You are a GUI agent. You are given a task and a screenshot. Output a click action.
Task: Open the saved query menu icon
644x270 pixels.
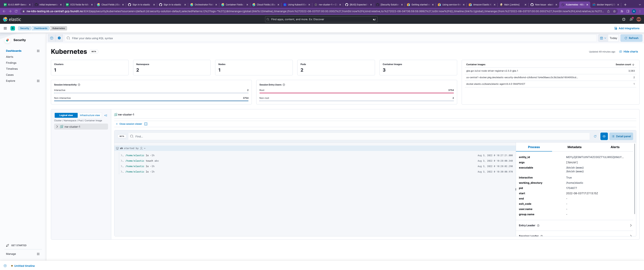coord(51,38)
